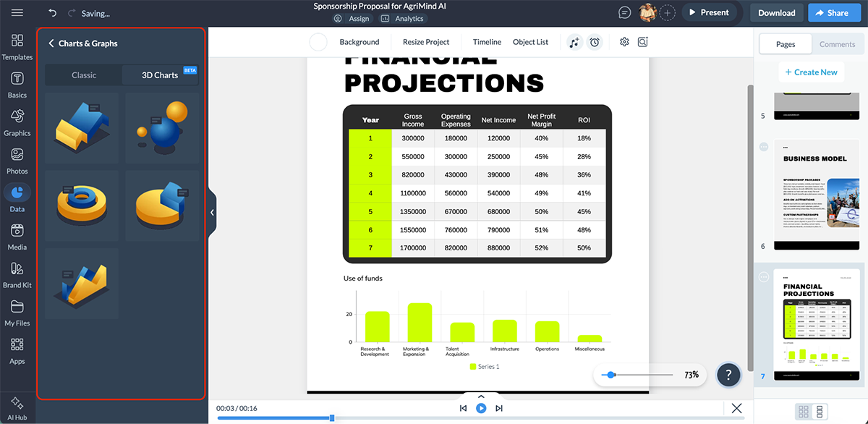Switch to the Comments tab
Screen dimensions: 868x424
(x=837, y=43)
